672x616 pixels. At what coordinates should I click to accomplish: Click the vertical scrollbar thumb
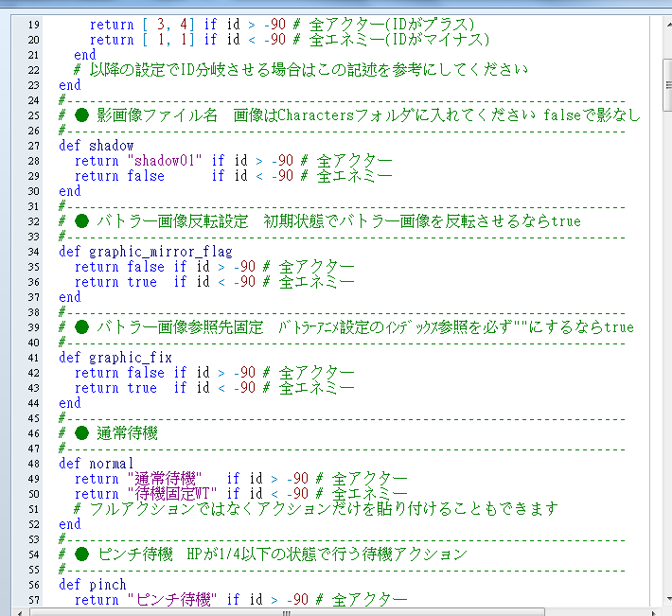667,85
